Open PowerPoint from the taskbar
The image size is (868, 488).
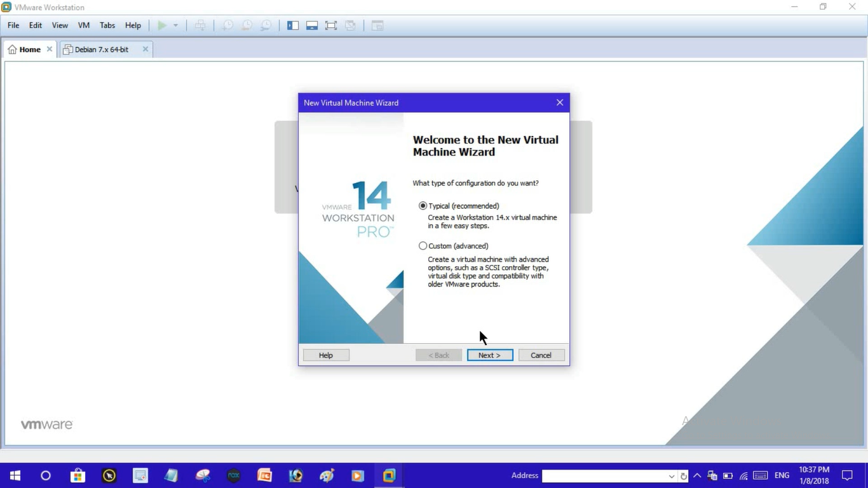click(x=264, y=475)
